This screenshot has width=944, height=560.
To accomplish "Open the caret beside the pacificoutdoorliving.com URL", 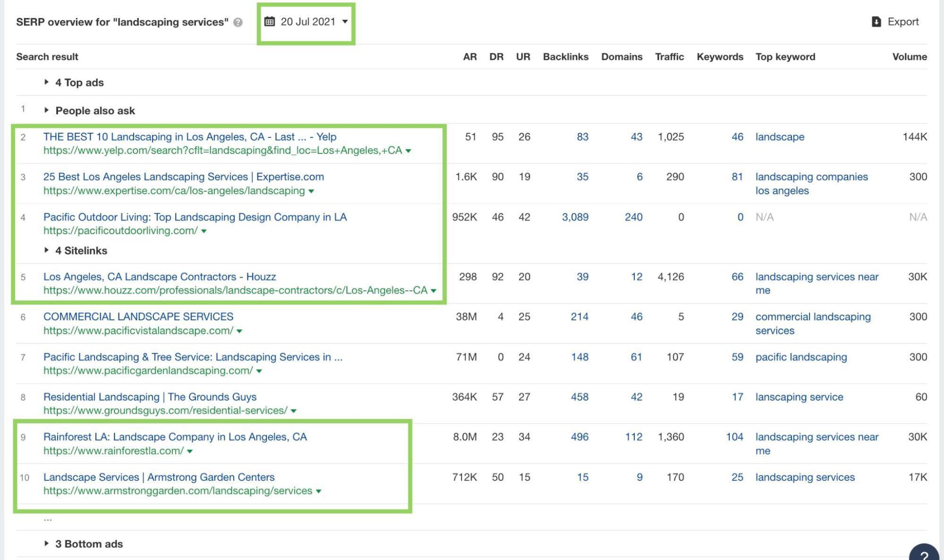I will [x=204, y=231].
